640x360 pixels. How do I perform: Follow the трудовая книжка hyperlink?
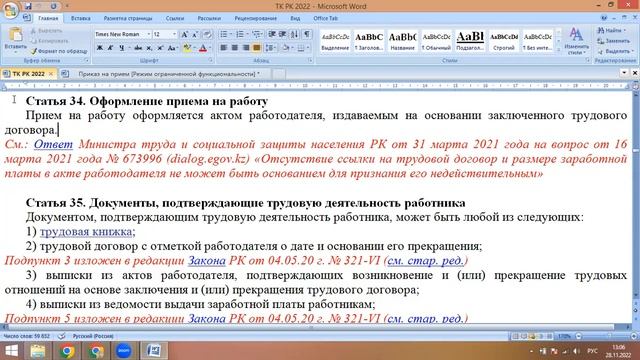[x=86, y=232]
